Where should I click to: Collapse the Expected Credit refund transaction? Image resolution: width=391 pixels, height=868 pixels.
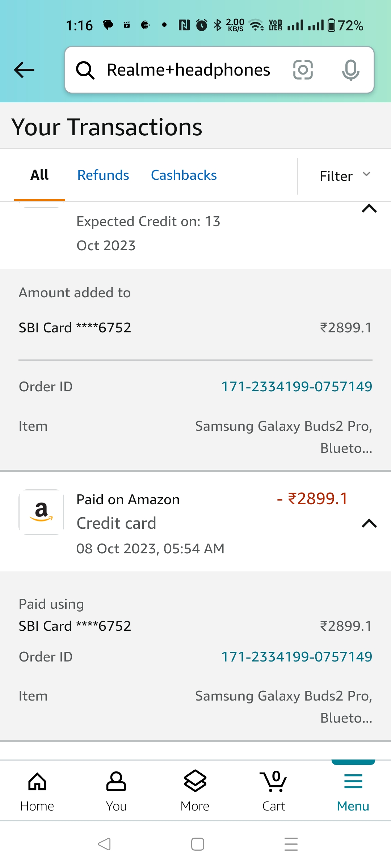[369, 209]
